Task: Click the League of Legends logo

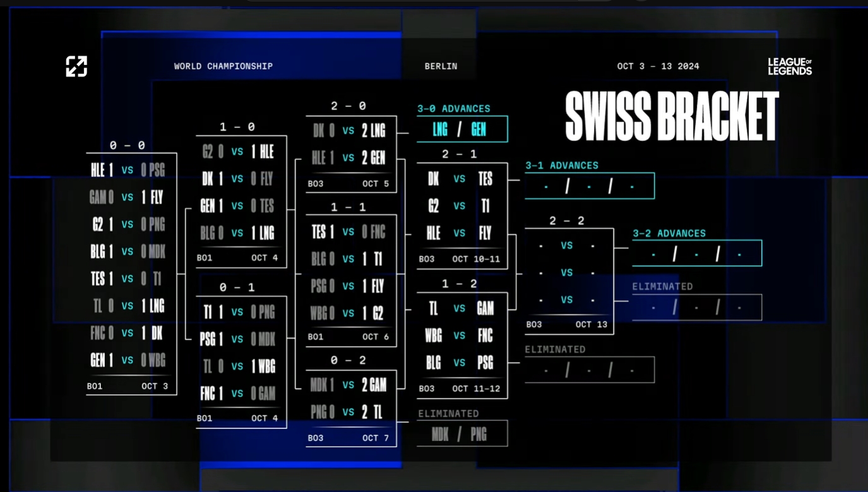Action: [x=790, y=66]
